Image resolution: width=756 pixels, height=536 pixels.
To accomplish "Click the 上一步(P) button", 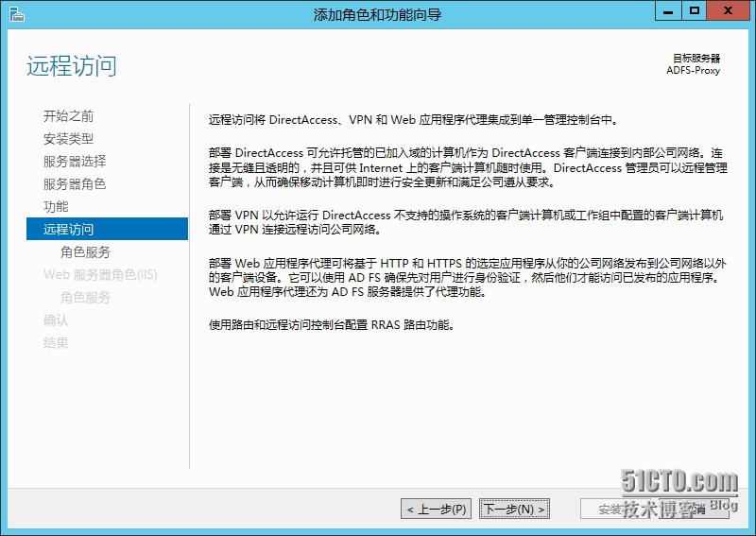I will [436, 510].
